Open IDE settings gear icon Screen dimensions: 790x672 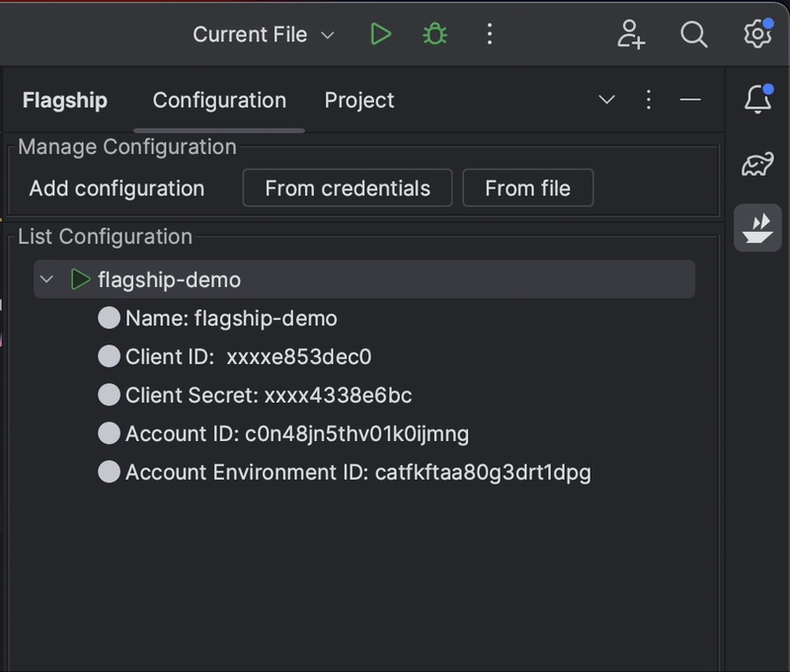tap(756, 35)
